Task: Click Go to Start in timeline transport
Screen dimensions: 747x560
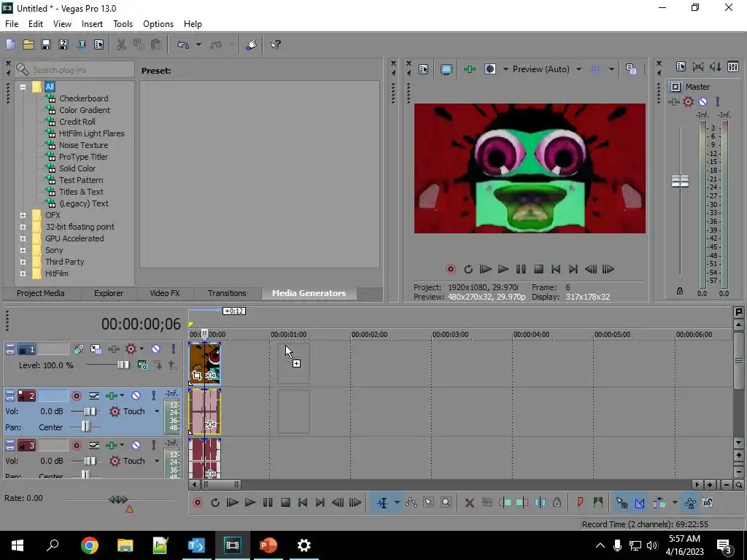Action: tap(303, 503)
